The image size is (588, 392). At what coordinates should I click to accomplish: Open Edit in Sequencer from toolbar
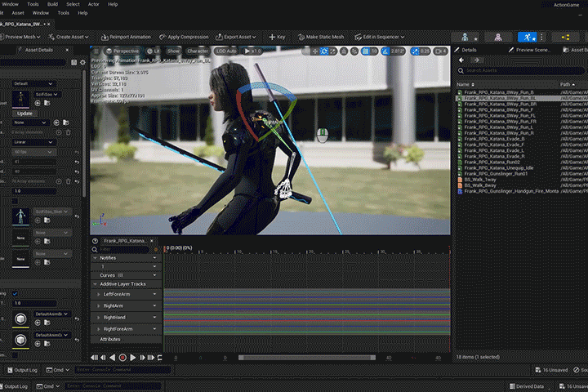380,37
